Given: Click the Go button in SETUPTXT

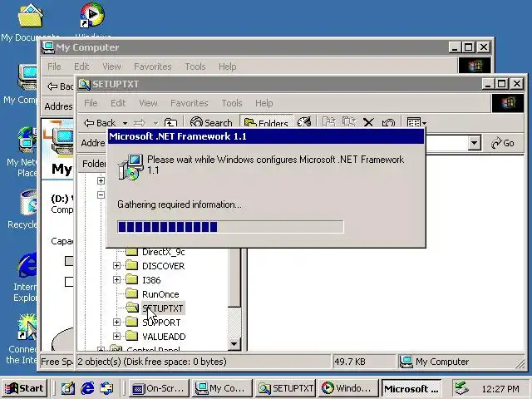Looking at the screenshot, I should click(503, 143).
